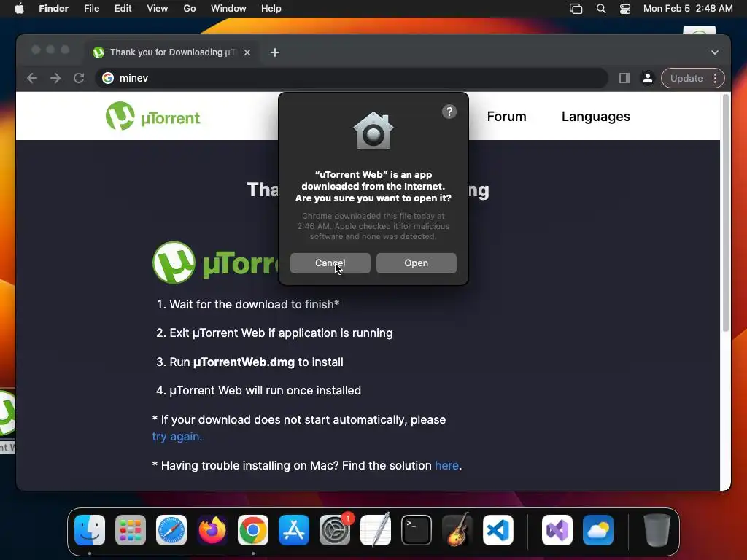The image size is (747, 560).
Task: Open Finder from the dock
Action: click(90, 530)
